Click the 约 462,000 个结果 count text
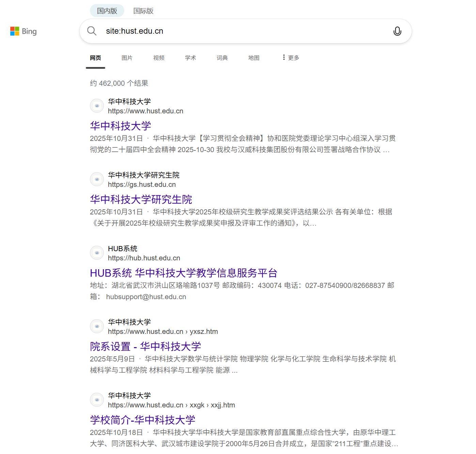The width and height of the screenshot is (476, 454). (119, 83)
